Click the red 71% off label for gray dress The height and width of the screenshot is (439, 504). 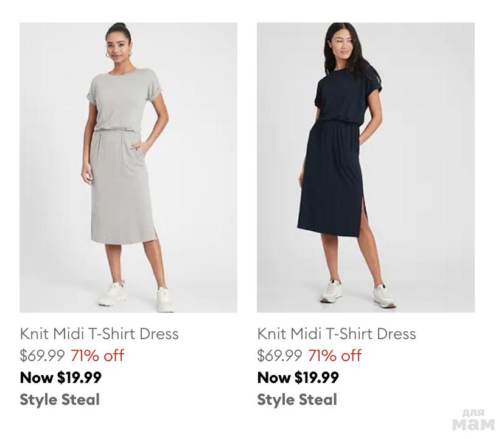[97, 356]
